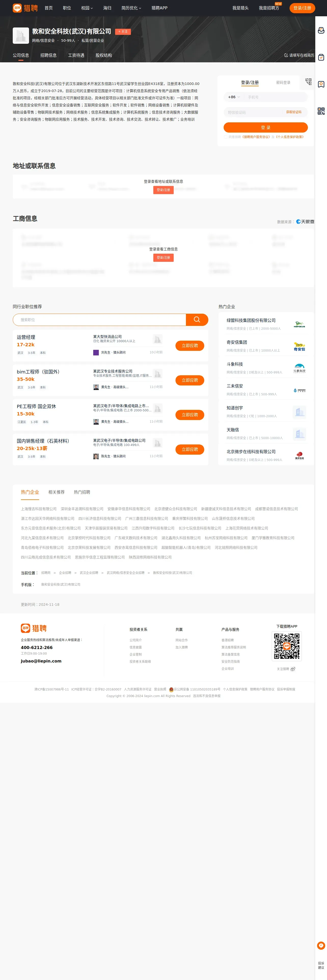The height and width of the screenshot is (980, 327).
Task: Click the sidebar QR code icon
Action: 321,111
